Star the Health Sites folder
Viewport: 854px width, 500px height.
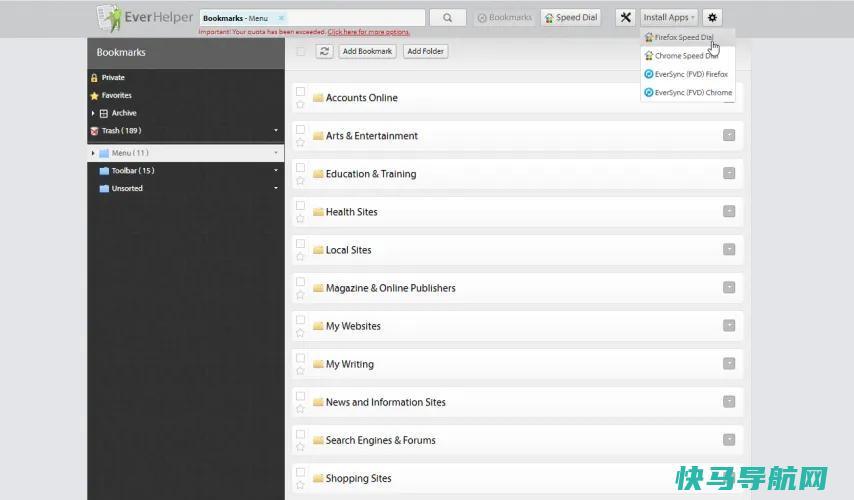(300, 218)
